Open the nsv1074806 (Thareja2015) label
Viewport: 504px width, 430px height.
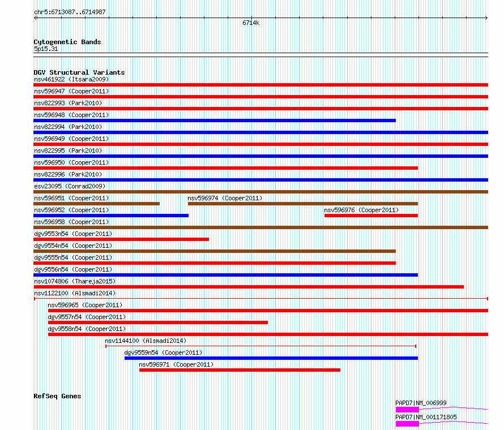pyautogui.click(x=75, y=281)
